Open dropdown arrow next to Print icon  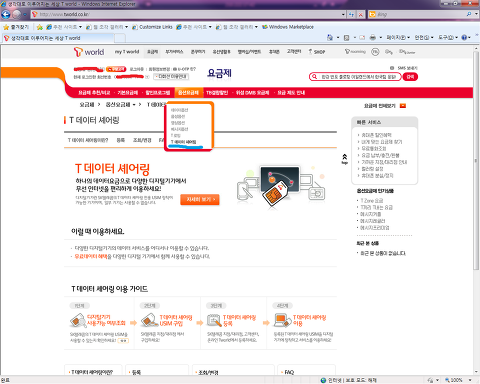pos(381,38)
